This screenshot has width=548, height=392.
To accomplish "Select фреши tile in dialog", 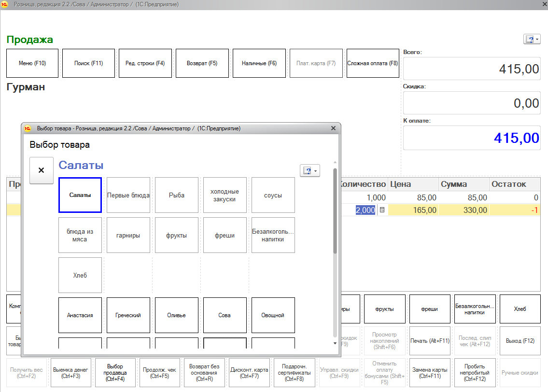I will [x=225, y=235].
